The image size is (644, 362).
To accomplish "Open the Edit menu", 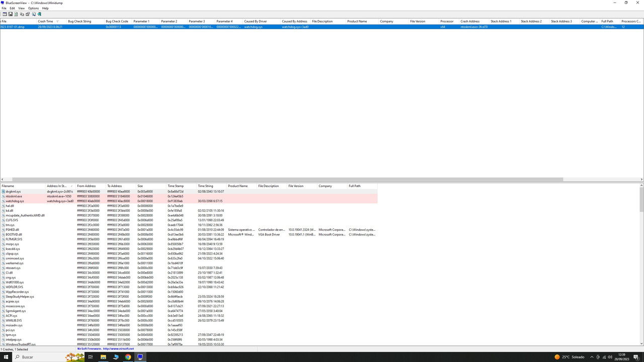I will coord(12,8).
